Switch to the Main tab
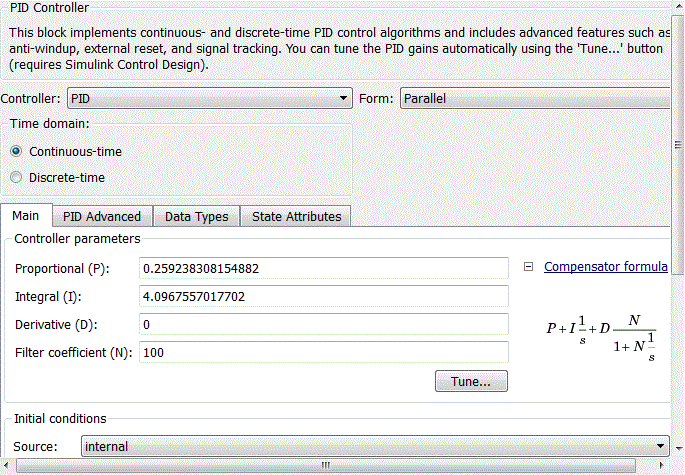This screenshot has width=685, height=475. click(x=26, y=215)
